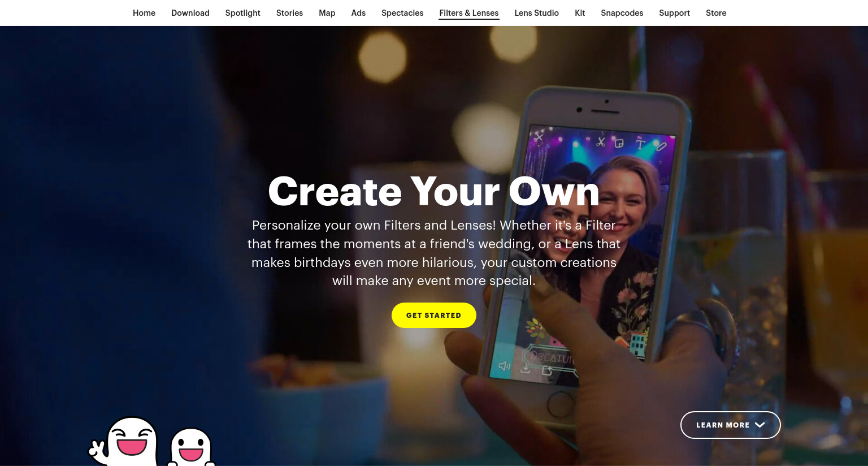Click the smaller smiling ghost mascot
The image size is (868, 466).
(191, 447)
